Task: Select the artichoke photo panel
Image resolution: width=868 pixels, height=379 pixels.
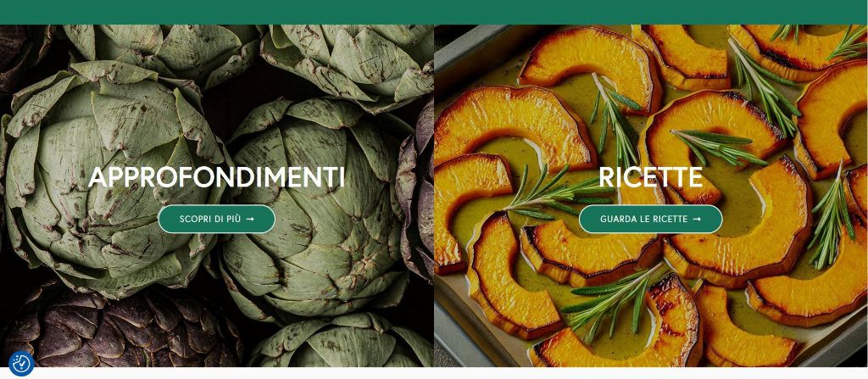Action: [217, 196]
